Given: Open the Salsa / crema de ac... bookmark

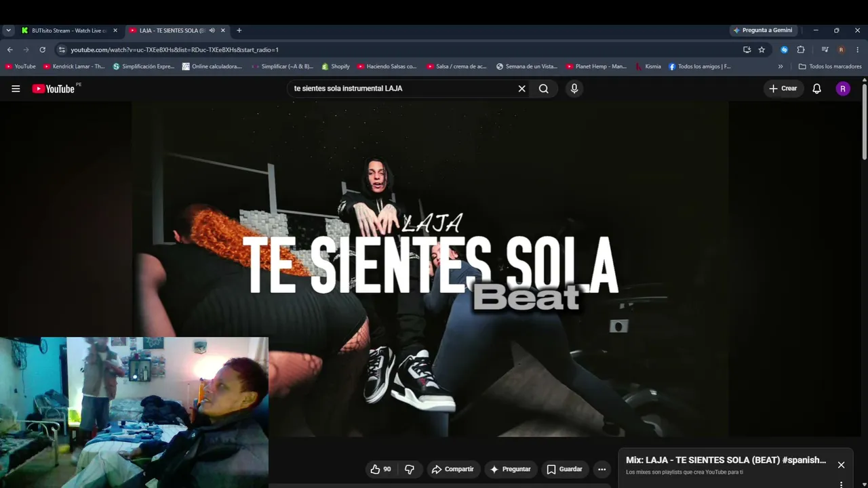Looking at the screenshot, I should [457, 66].
